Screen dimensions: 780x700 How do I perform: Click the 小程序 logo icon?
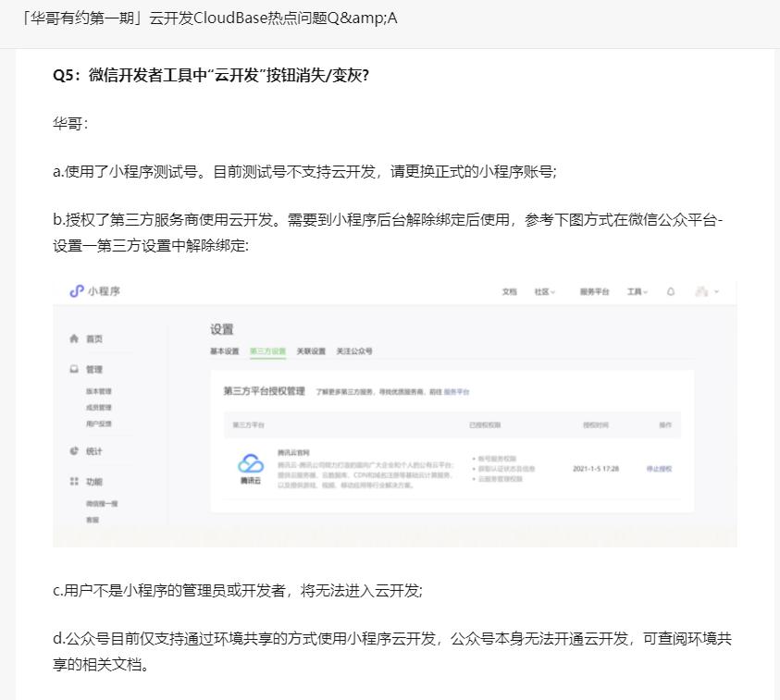[76, 291]
